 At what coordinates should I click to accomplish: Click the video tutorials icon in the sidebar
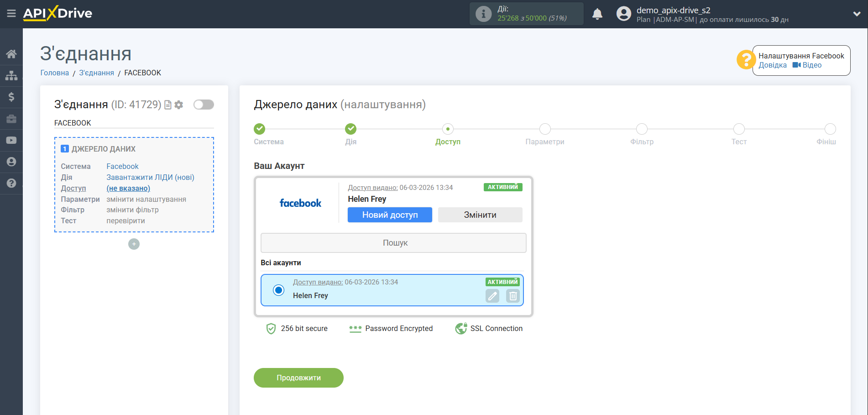tap(11, 140)
